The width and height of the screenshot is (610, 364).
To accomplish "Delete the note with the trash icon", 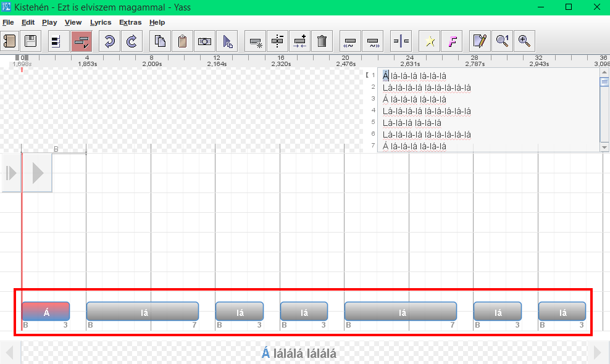I will click(322, 41).
